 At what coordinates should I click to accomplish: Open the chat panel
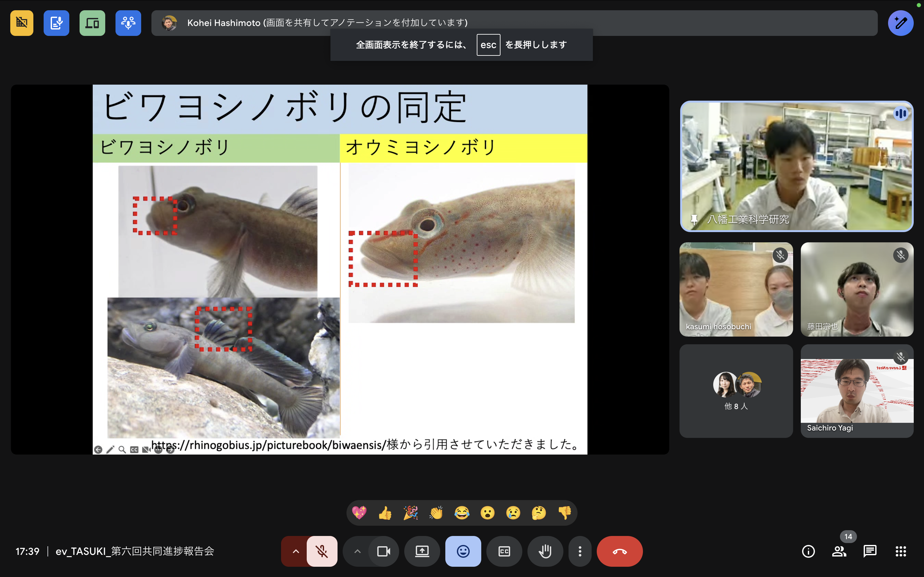click(870, 551)
